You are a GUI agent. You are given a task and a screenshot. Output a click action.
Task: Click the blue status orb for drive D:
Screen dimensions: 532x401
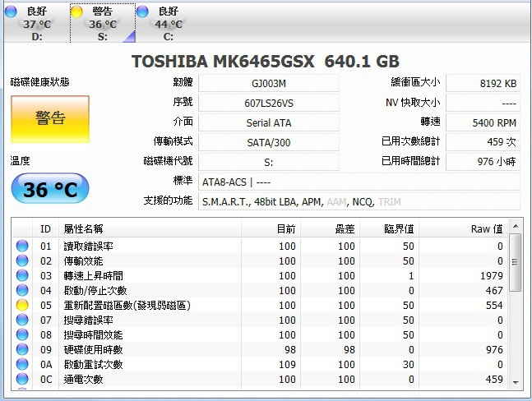[11, 12]
